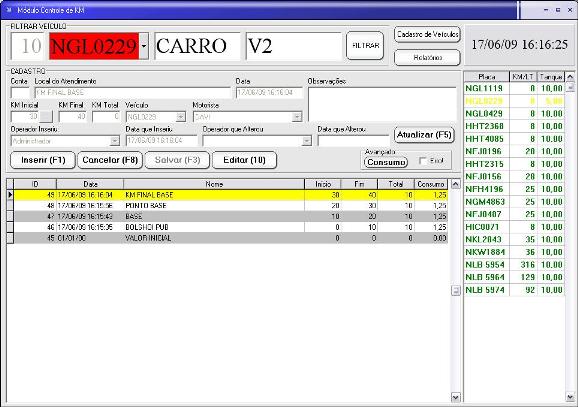The width and height of the screenshot is (578, 407).
Task: Click records table scroll down arrow
Action: tap(456, 397)
